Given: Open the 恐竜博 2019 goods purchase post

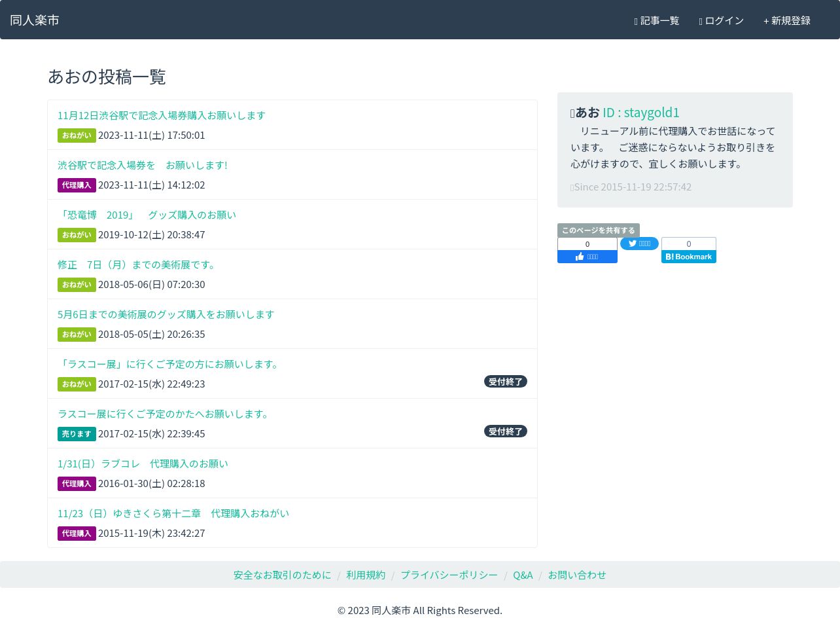Looking at the screenshot, I should coord(147,215).
